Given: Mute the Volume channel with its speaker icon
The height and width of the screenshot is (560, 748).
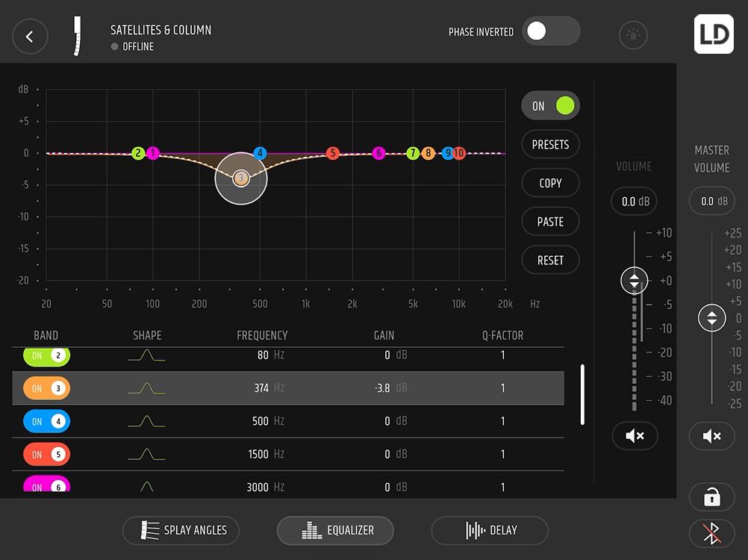Looking at the screenshot, I should [x=634, y=436].
